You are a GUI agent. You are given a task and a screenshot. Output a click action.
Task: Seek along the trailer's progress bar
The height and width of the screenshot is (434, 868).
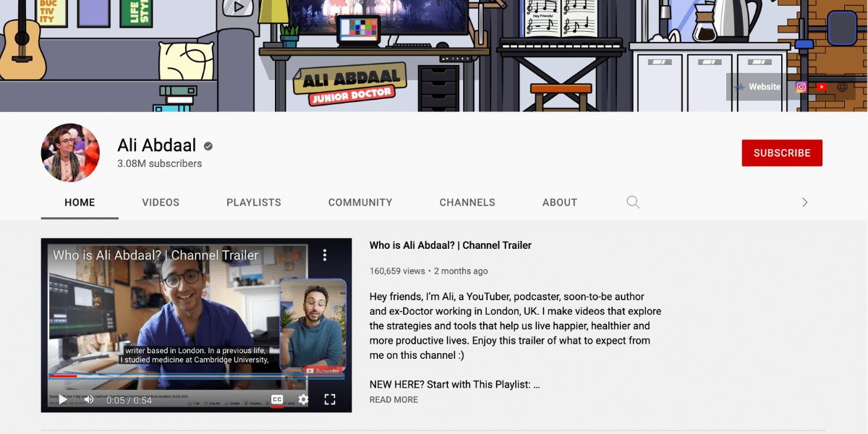(196, 376)
